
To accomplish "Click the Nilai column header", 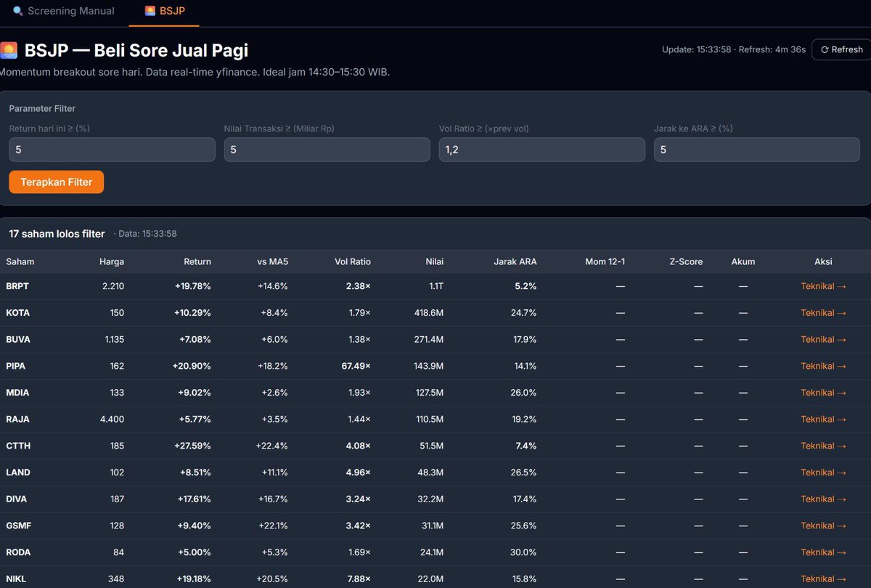I will tap(435, 261).
